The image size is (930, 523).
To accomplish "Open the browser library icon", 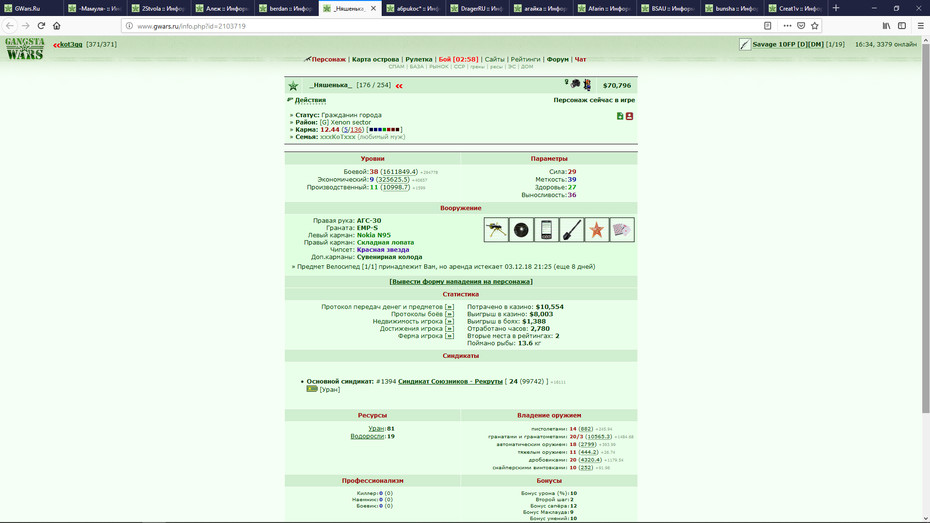I will 886,25.
